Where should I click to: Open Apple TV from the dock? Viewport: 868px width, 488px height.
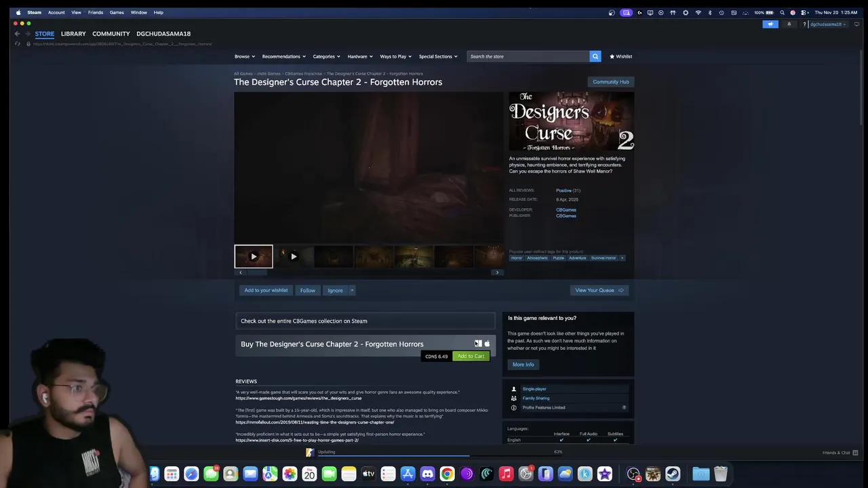pos(368,474)
